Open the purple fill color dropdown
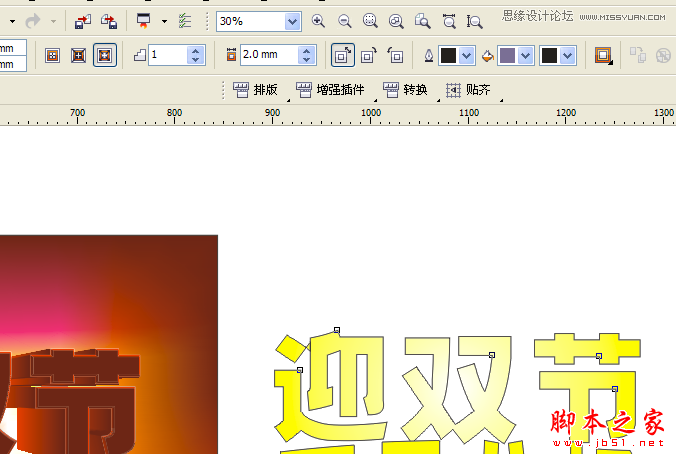This screenshot has width=676, height=454. 526,55
